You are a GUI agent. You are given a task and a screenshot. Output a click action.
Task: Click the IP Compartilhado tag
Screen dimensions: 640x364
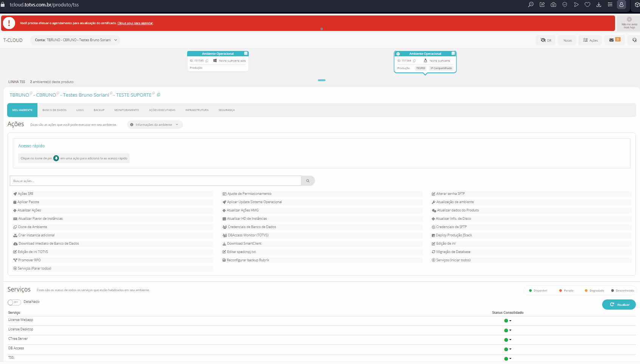point(441,68)
